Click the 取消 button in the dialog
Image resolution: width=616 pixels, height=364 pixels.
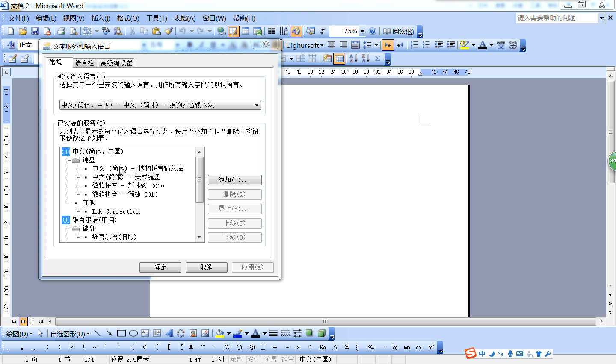tap(207, 267)
